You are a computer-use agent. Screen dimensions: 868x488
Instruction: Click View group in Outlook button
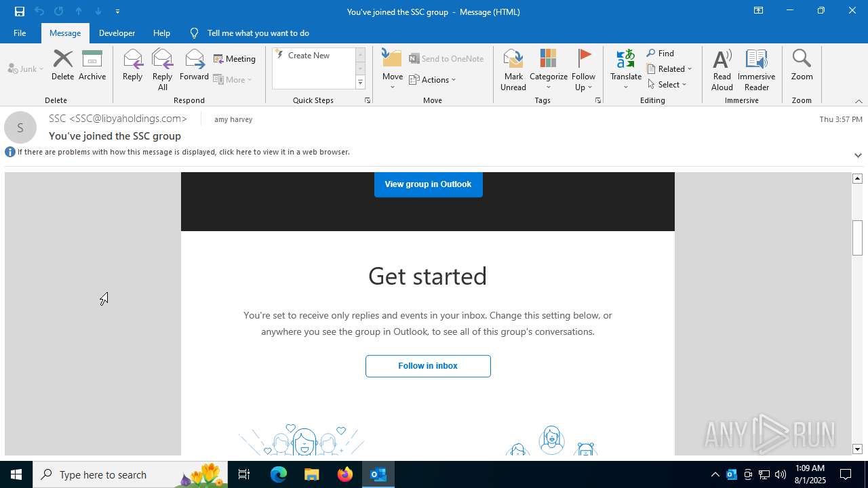tap(428, 184)
